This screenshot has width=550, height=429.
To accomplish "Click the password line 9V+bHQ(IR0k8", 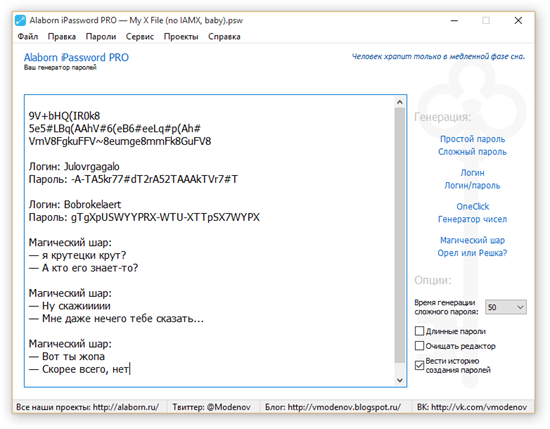I will tap(64, 116).
